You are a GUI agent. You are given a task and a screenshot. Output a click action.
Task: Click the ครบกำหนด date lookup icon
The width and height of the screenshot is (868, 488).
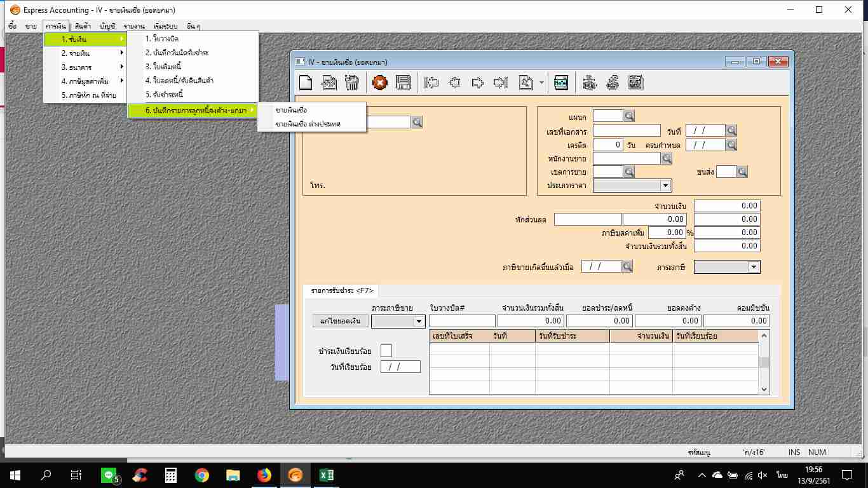tap(731, 145)
